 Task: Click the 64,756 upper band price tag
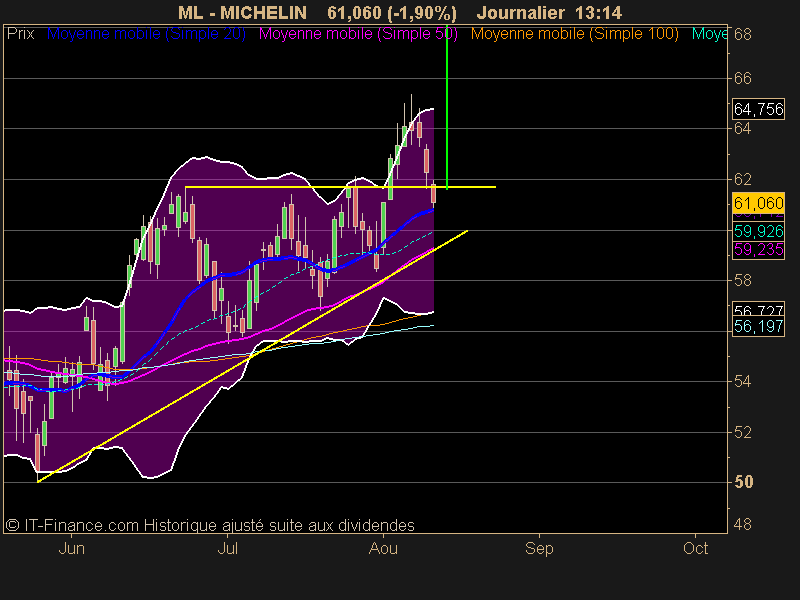(x=758, y=109)
